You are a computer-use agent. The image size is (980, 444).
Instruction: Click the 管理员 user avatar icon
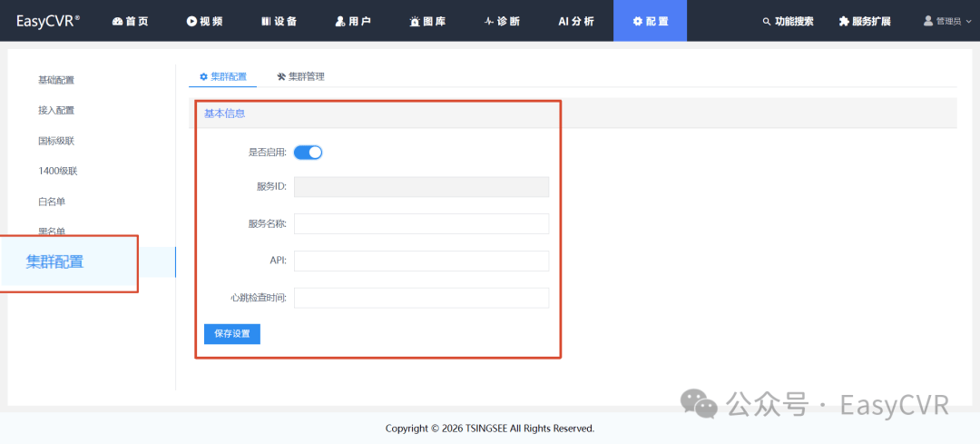928,21
